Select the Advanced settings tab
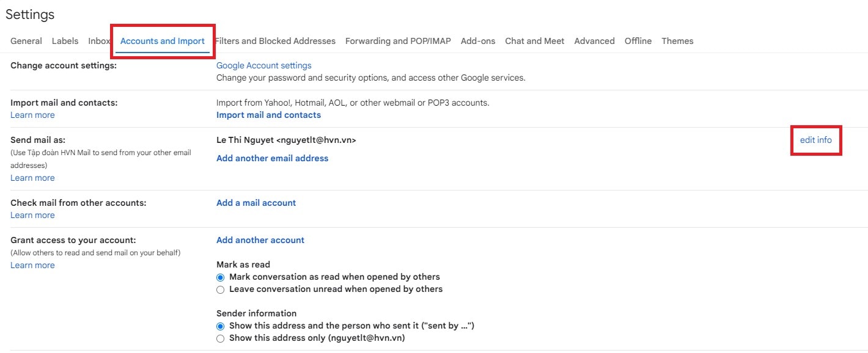Screen dimensions: 868x353 tap(594, 41)
